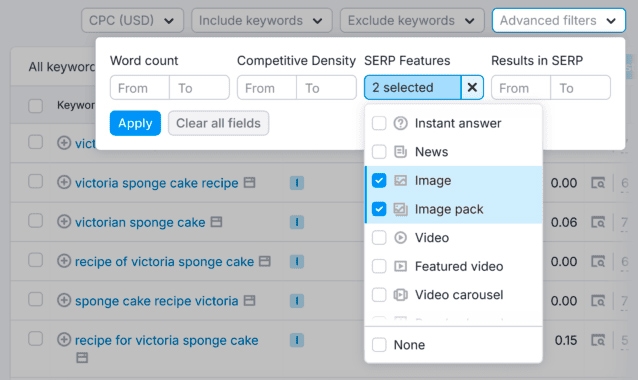Viewport: 638px width, 380px height.
Task: Select the victoria sponge cake recipe row checkbox
Action: (35, 181)
